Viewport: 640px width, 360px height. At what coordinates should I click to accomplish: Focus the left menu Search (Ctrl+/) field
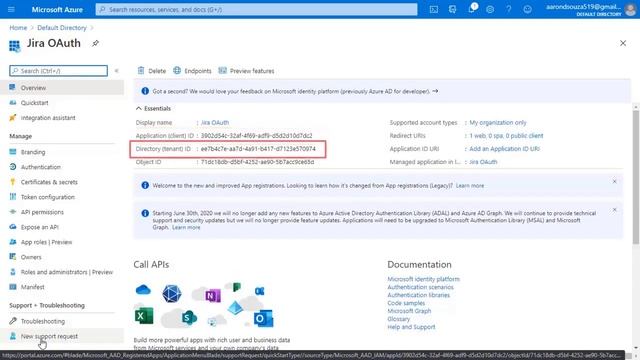click(58, 71)
